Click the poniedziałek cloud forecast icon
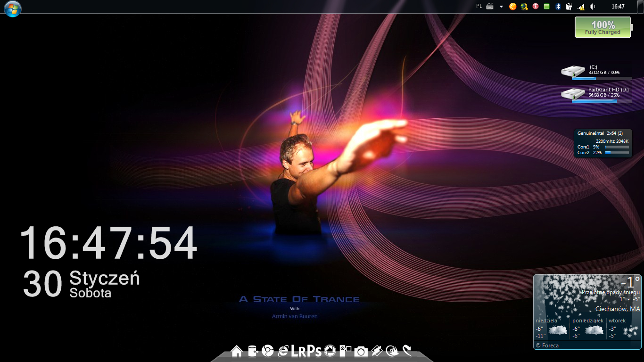 click(594, 330)
